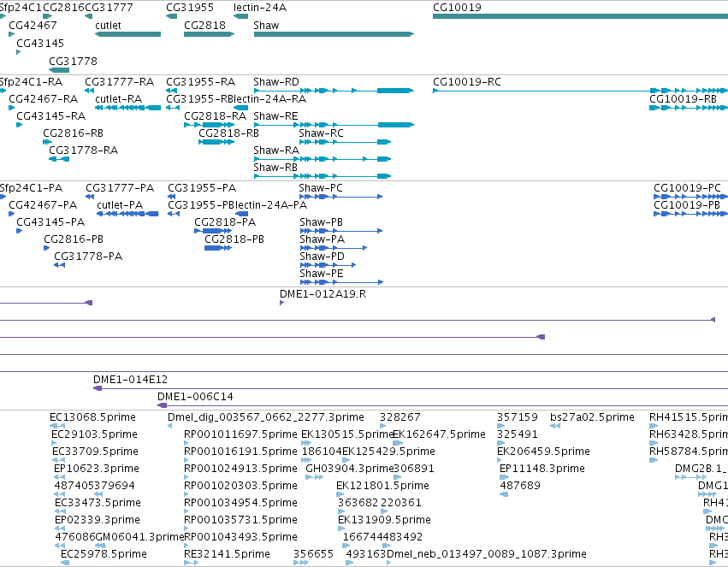Select the EK121801.5prime EST label

tap(382, 486)
